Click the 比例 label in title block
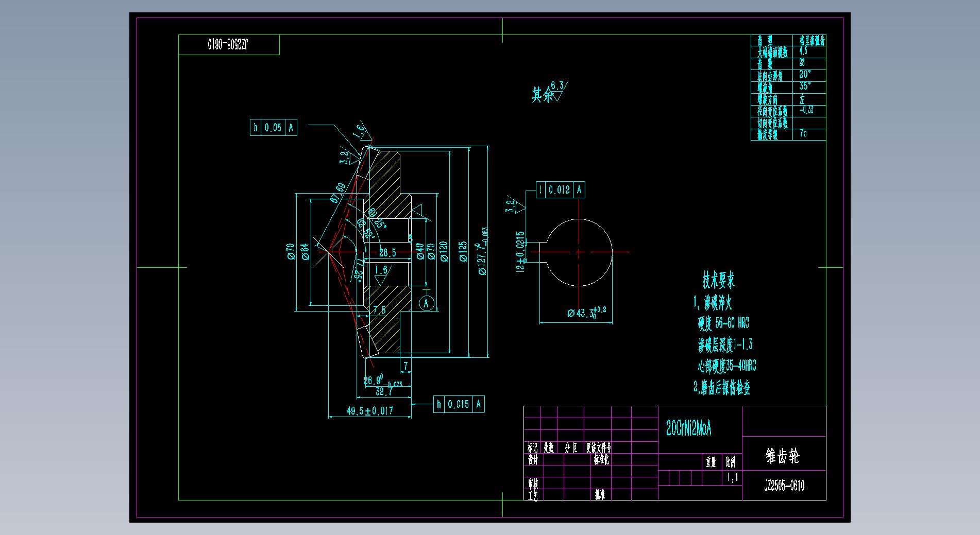Image resolution: width=980 pixels, height=535 pixels. tap(731, 462)
